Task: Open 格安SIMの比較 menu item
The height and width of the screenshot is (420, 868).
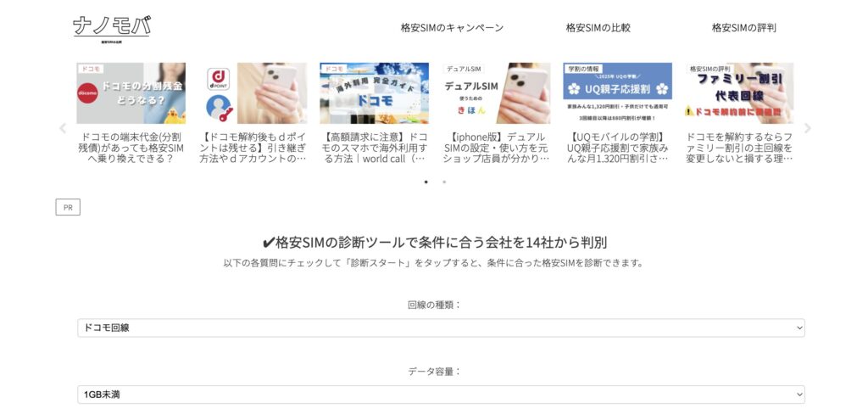Action: pos(598,28)
